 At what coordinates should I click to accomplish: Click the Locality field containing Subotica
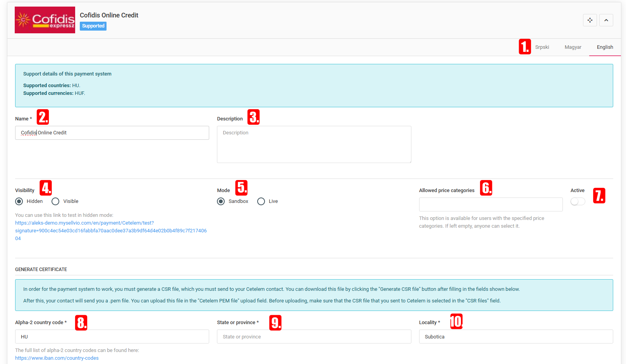pos(516,337)
